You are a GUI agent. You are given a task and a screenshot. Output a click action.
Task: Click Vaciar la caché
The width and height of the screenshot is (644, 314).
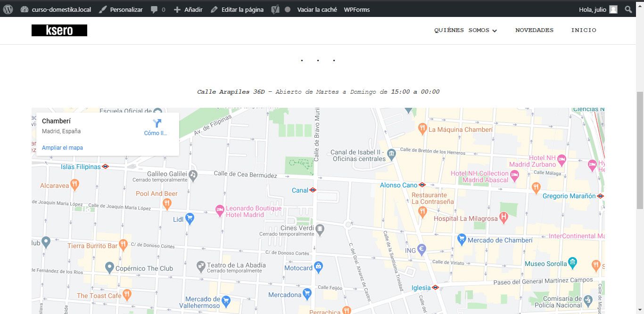coord(317,9)
